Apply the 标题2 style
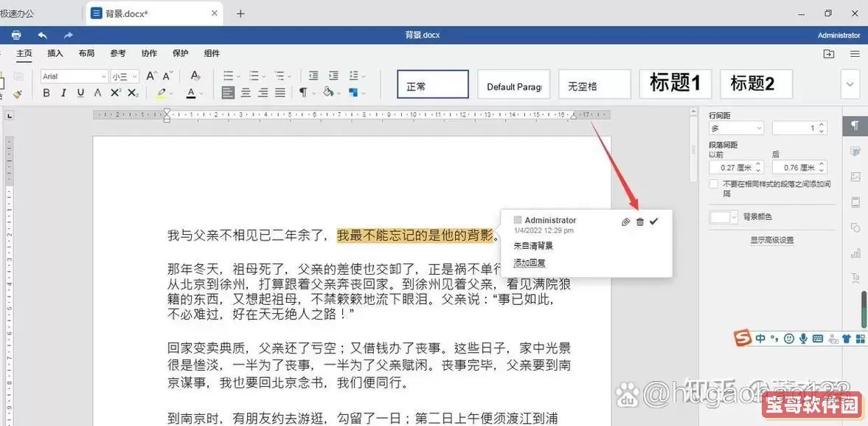 tap(756, 84)
